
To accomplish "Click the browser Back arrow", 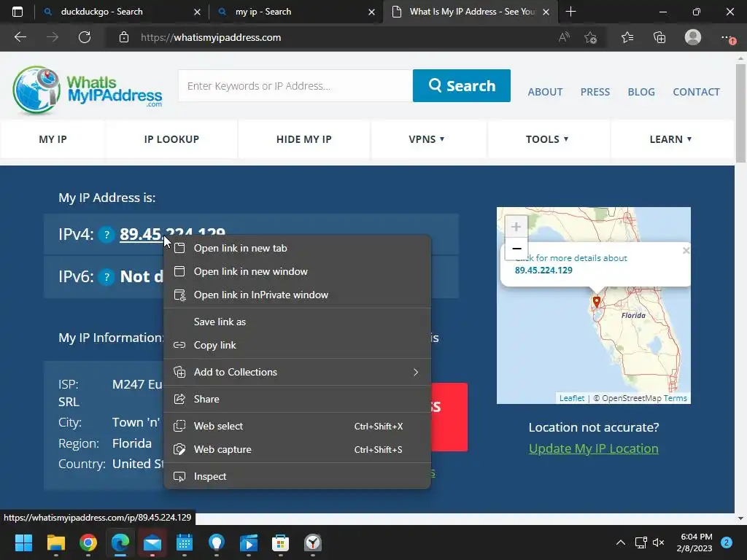I will [20, 37].
